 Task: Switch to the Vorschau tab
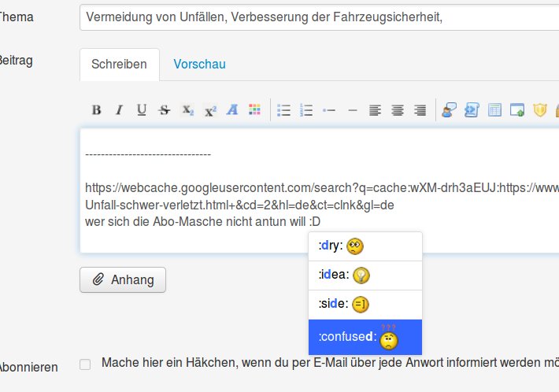click(x=200, y=65)
